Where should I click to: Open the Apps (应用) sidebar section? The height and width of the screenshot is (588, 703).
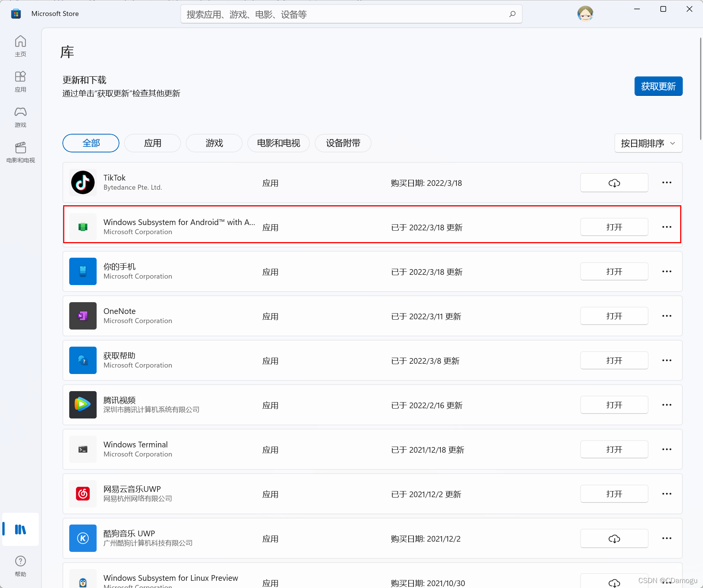pyautogui.click(x=21, y=81)
